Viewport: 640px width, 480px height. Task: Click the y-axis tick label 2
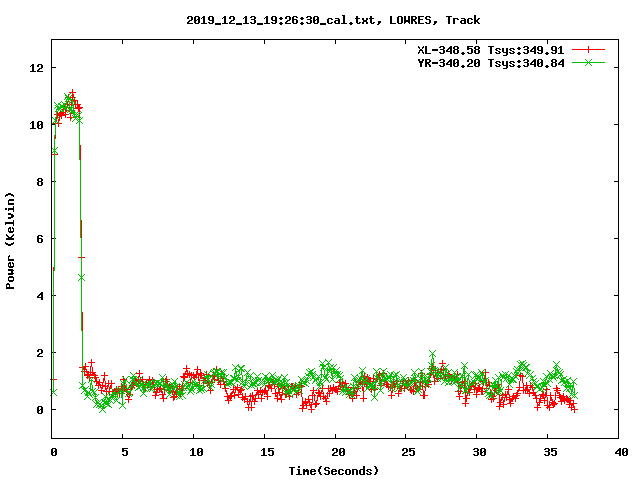click(40, 353)
